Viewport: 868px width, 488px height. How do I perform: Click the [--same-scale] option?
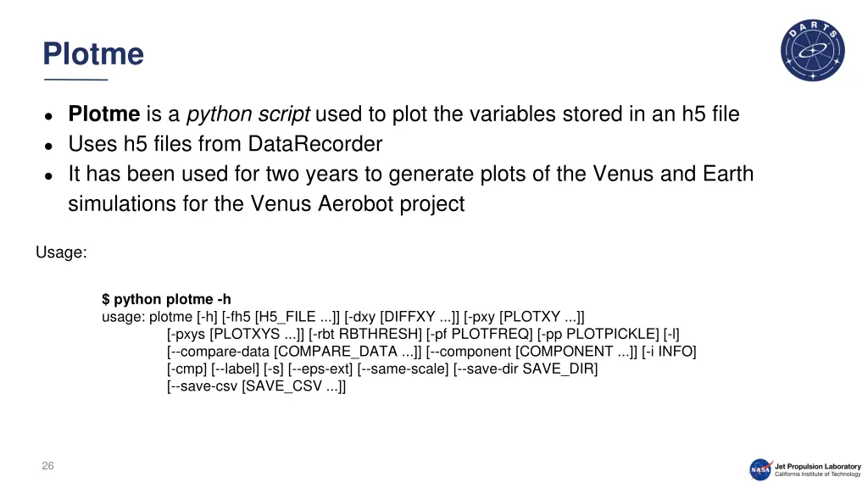(403, 369)
